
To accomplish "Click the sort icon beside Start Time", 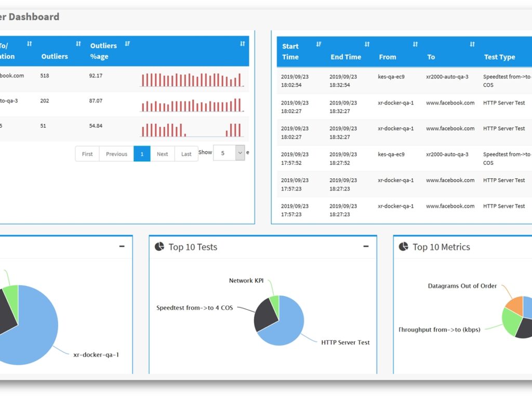I will tap(318, 45).
